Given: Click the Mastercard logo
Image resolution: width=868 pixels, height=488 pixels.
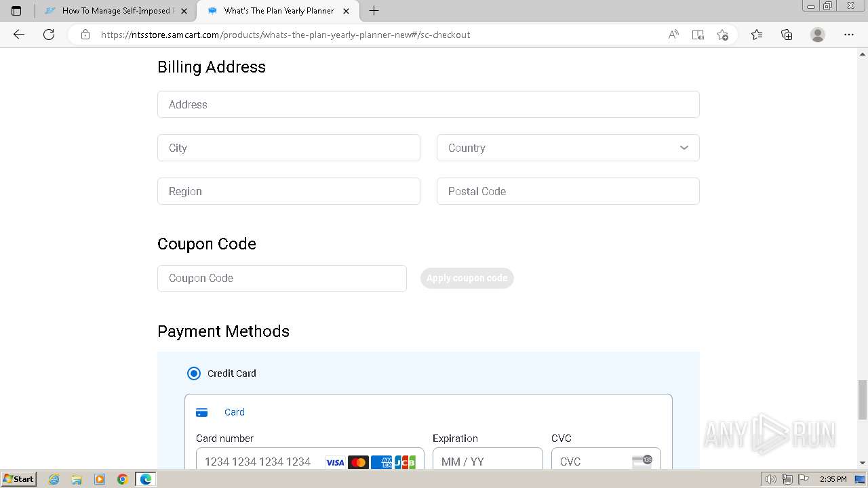Looking at the screenshot, I should coord(358,462).
